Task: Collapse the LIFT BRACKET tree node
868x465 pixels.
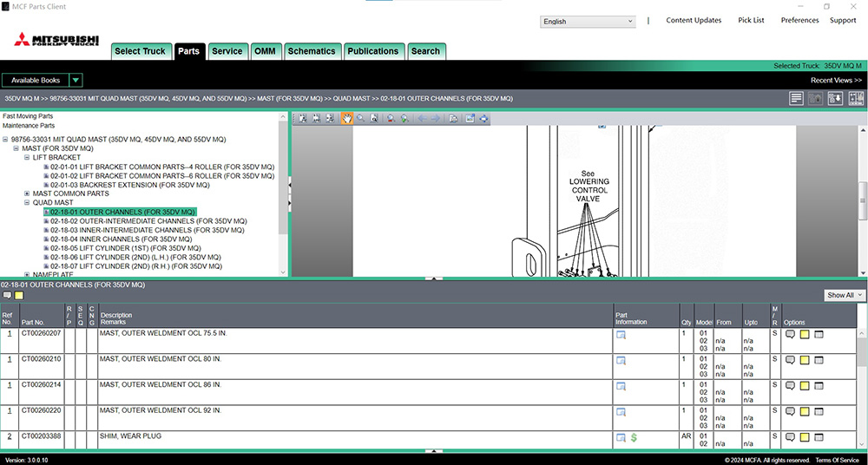Action: coord(27,158)
